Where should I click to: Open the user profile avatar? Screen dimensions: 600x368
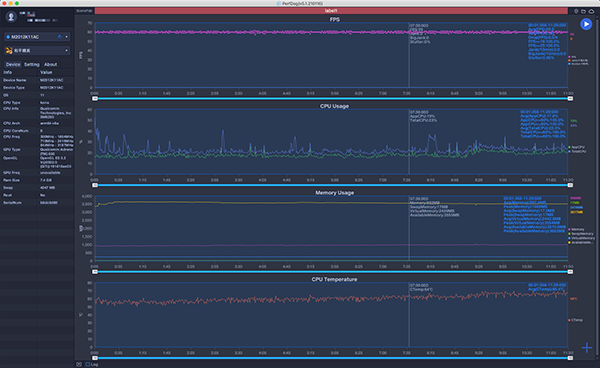11,16
